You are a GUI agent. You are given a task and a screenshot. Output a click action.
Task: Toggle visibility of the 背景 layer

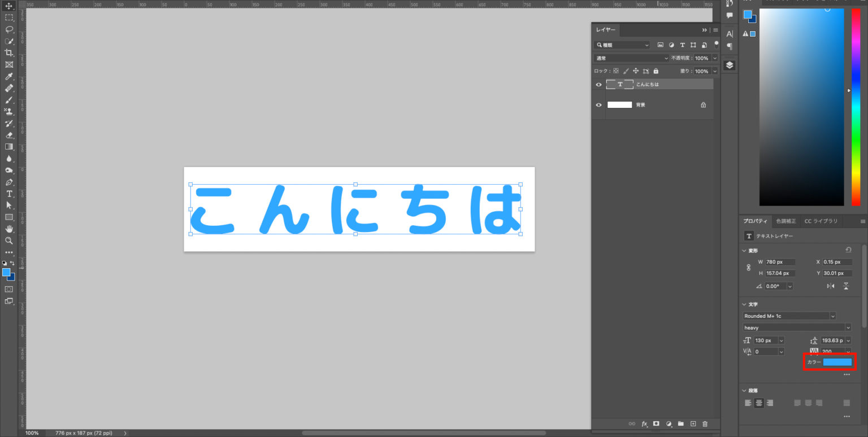[598, 104]
